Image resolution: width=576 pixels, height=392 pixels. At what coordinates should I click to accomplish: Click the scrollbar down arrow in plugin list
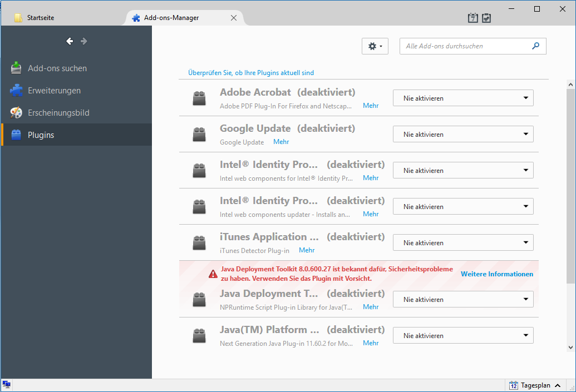570,347
